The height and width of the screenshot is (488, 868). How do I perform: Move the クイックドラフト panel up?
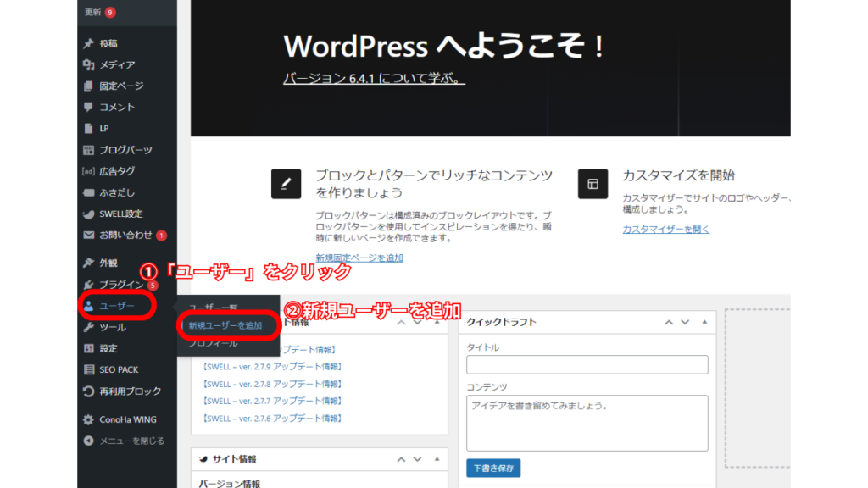pos(669,322)
